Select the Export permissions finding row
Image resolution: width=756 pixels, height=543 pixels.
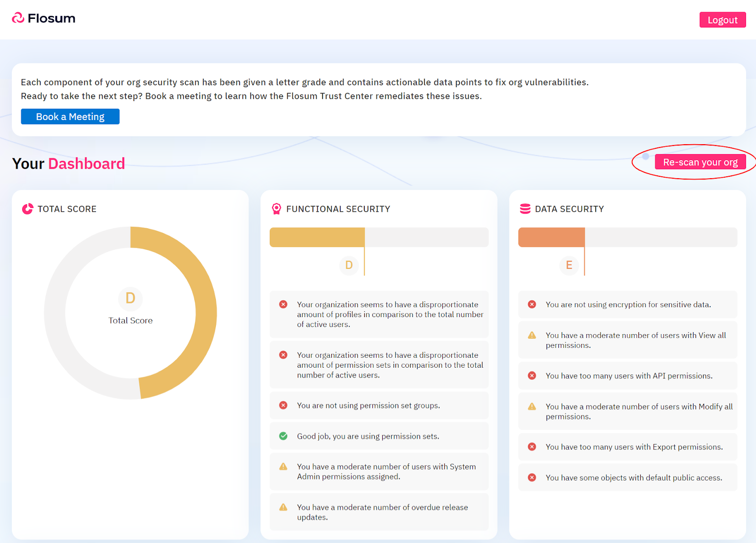[627, 447]
